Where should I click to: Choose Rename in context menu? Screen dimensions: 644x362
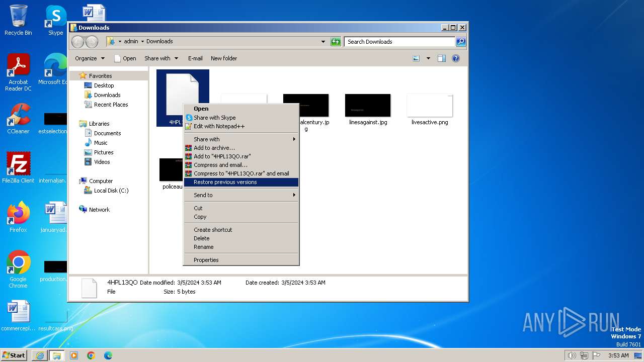coord(241,247)
